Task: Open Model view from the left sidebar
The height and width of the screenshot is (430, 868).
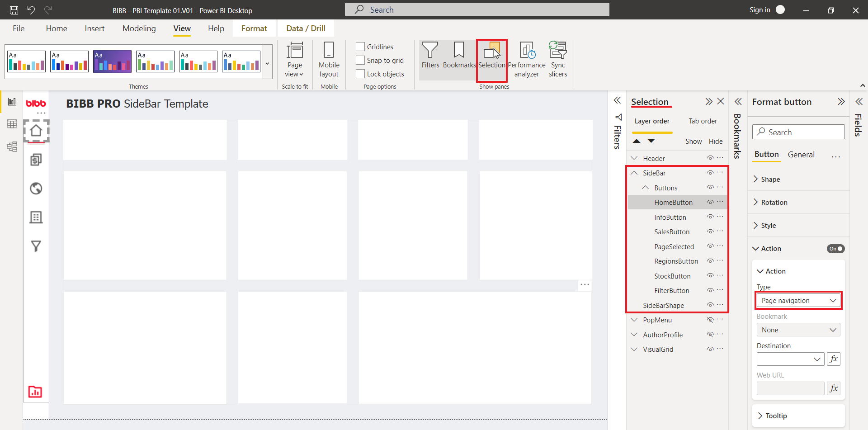Action: (12, 146)
